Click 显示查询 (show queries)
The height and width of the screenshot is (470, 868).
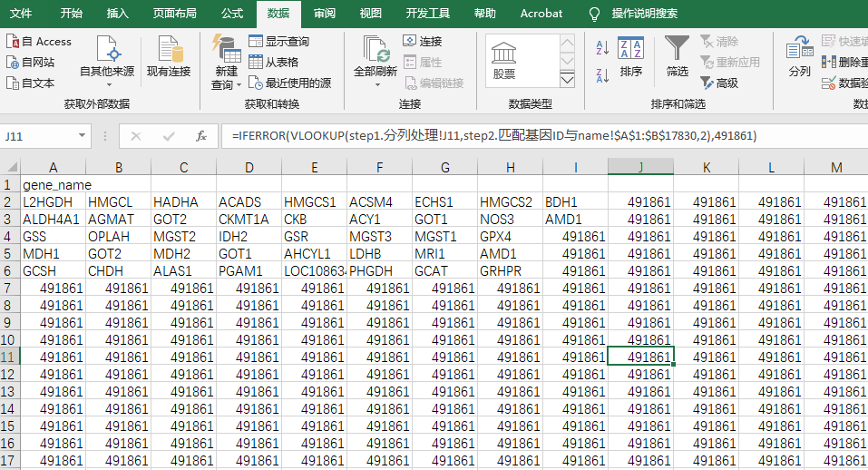click(279, 42)
